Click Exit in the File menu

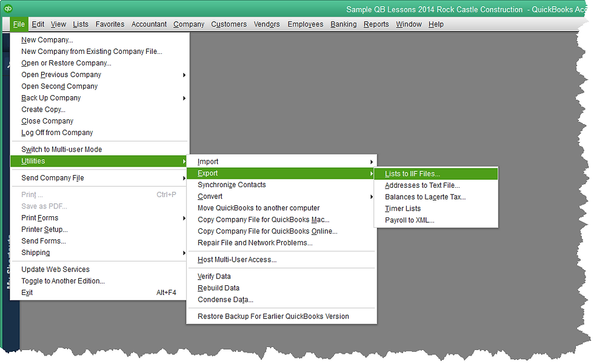(x=99, y=293)
